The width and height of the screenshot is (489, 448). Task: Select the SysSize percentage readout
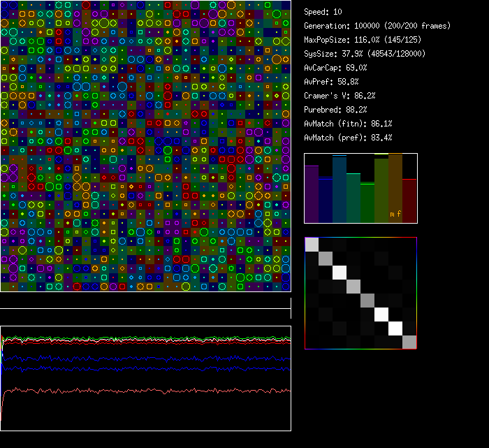click(365, 54)
